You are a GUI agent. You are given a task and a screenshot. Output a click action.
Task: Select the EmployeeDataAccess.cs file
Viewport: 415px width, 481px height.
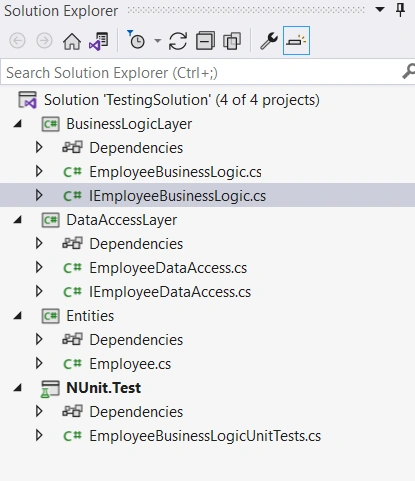click(168, 268)
